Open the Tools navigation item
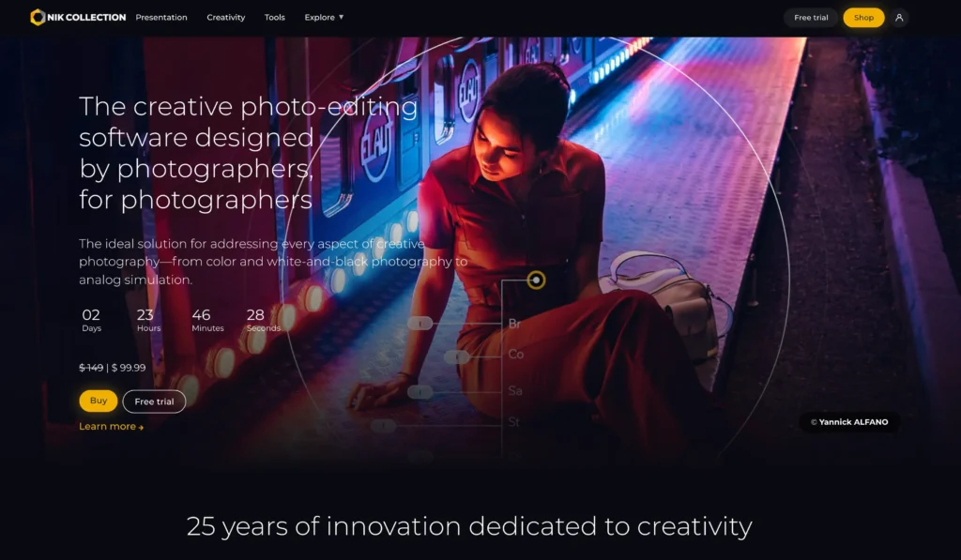961x560 pixels. [275, 17]
